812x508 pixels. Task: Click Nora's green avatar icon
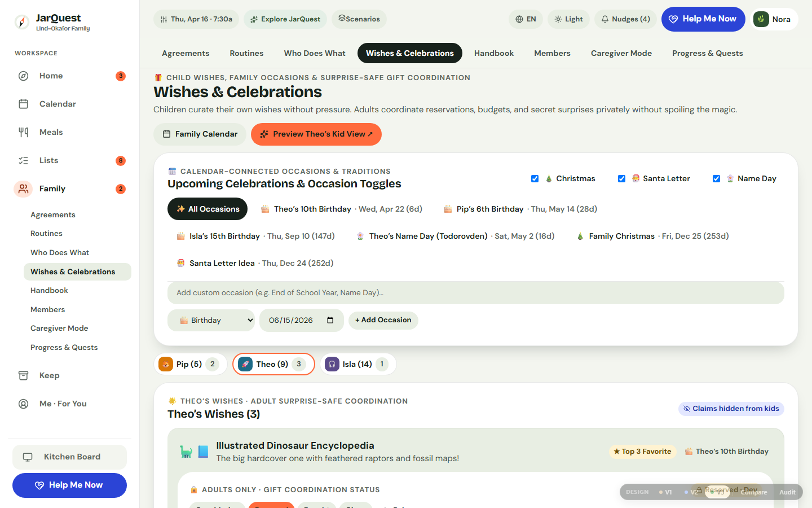761,19
